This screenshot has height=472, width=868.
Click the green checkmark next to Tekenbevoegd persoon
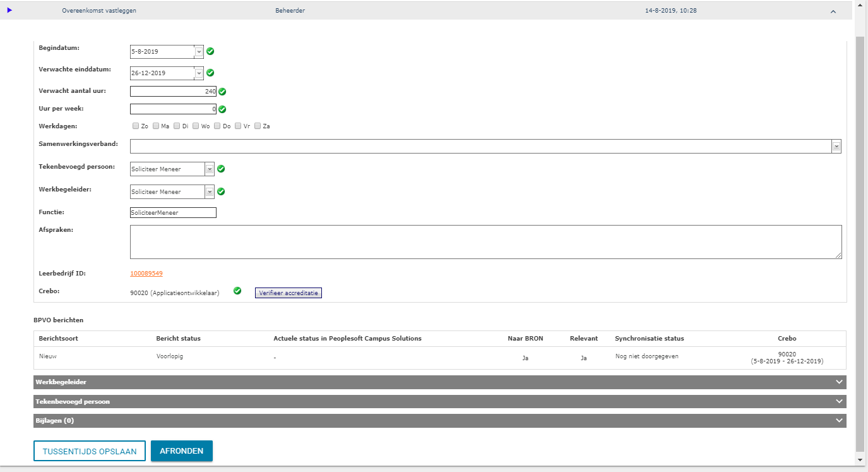click(221, 169)
